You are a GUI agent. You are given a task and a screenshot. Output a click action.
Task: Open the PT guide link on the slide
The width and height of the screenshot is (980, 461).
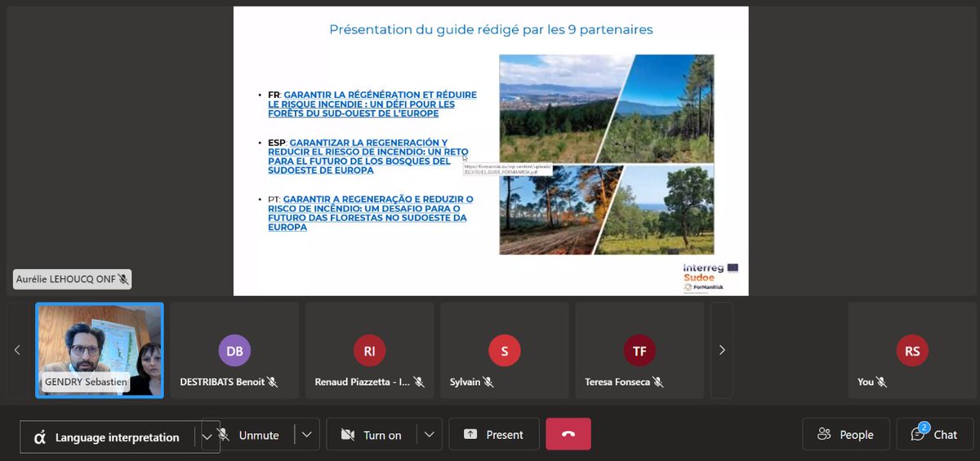[x=371, y=213]
